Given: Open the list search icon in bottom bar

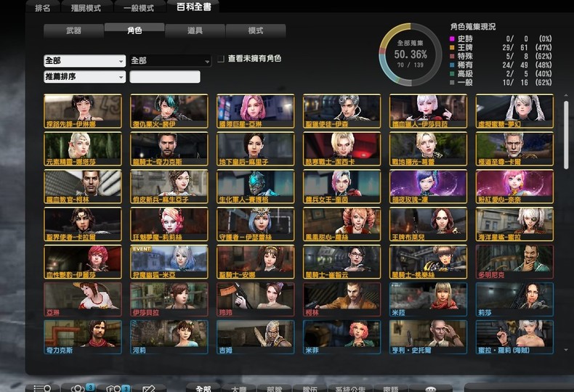Looking at the screenshot, I should pos(42,388).
